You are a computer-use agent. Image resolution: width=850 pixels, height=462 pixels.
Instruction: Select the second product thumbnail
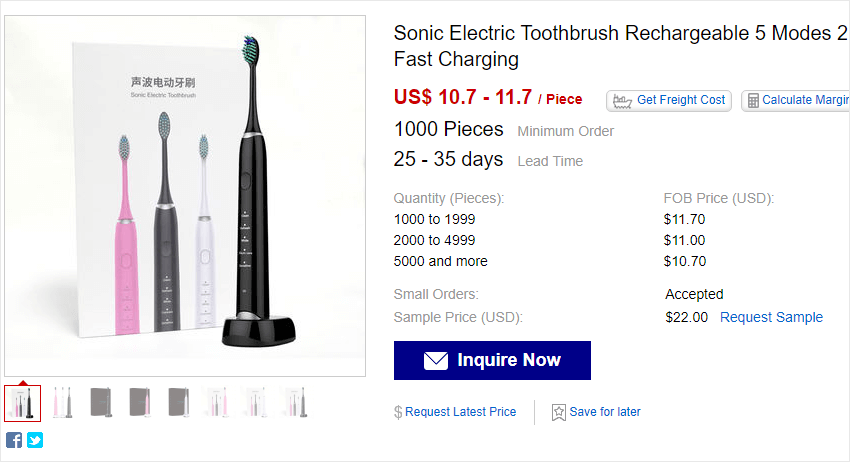[62, 402]
